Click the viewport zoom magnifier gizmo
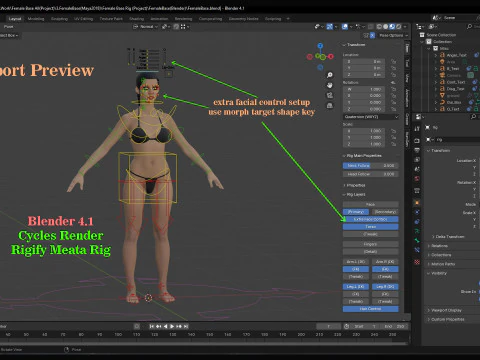 pos(329,75)
